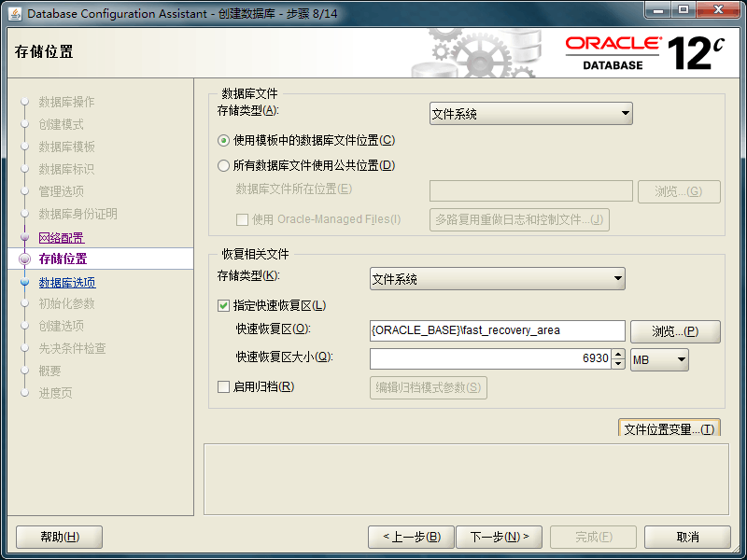Open 恢复相关文件 存储类型 dropdown
Viewport: 747px width, 560px height.
(497, 279)
